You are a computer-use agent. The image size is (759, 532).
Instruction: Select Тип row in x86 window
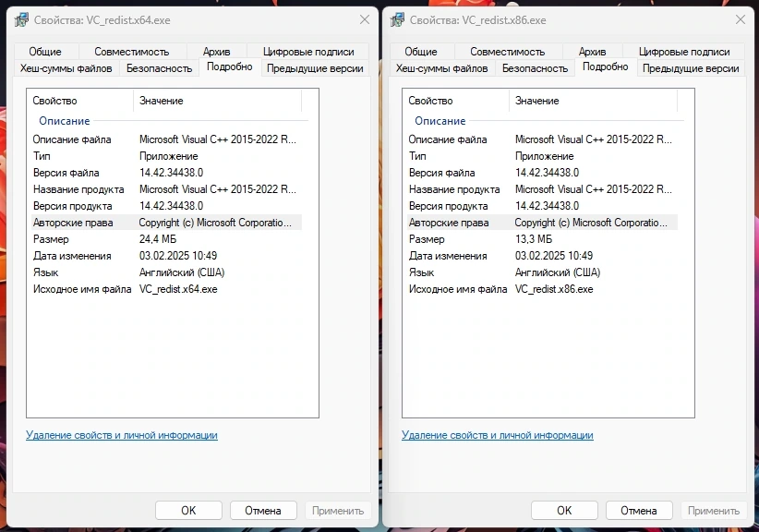click(542, 156)
